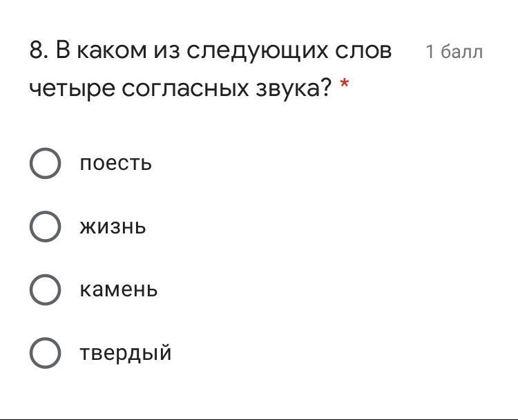
Task: Click the question mark ending the question
Action: (327, 88)
